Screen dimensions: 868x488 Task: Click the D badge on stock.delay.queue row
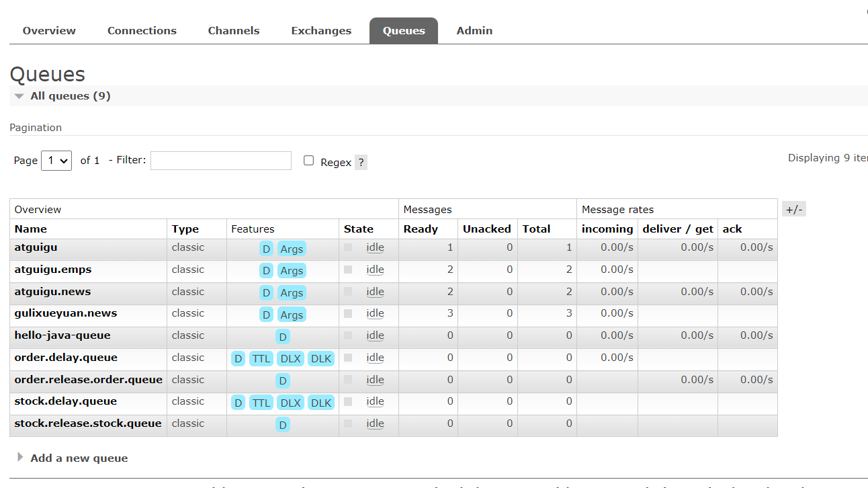pos(238,403)
